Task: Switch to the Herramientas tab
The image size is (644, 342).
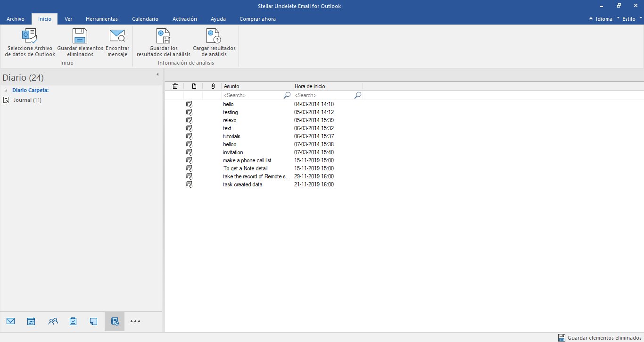Action: [102, 19]
